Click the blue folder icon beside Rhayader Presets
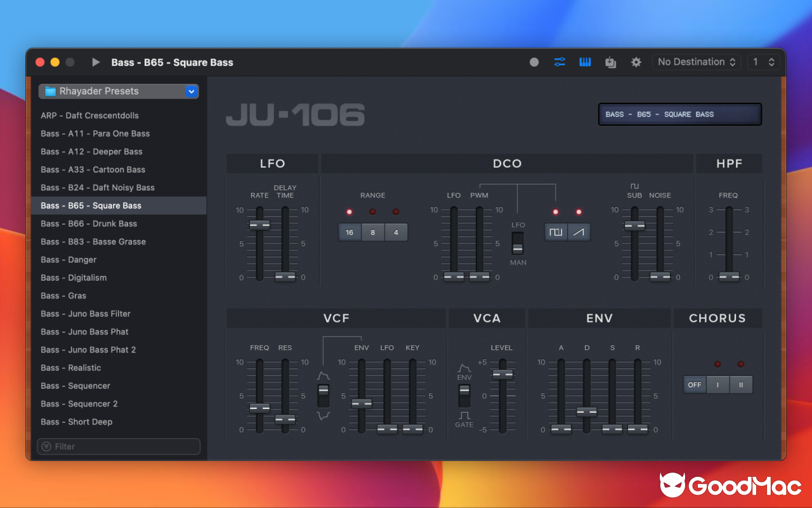 pyautogui.click(x=51, y=91)
